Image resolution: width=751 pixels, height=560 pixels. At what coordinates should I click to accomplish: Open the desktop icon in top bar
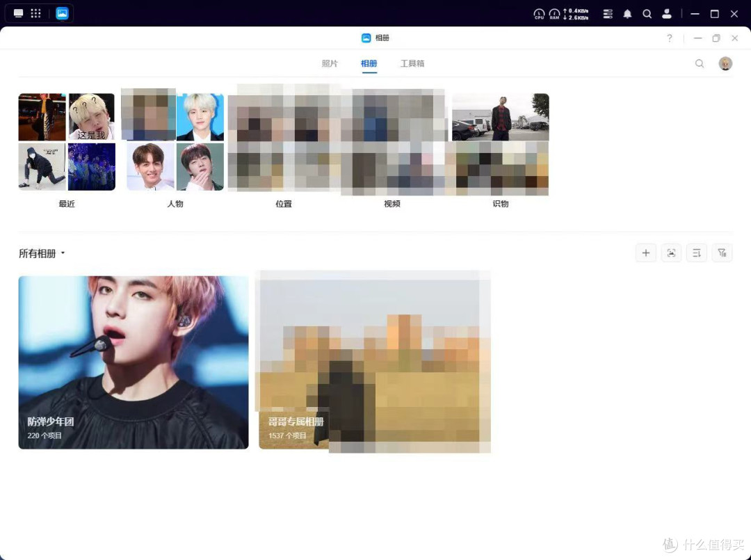coord(18,13)
